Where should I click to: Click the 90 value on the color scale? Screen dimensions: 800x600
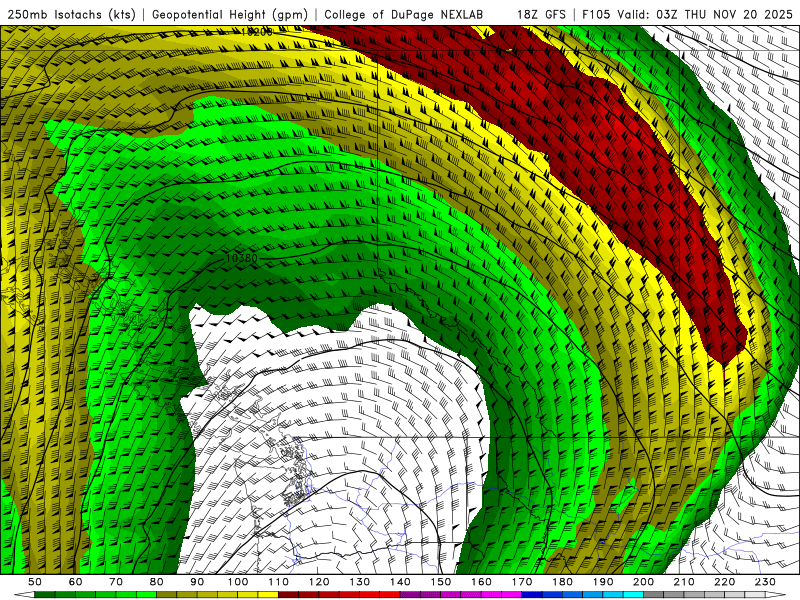click(x=197, y=582)
